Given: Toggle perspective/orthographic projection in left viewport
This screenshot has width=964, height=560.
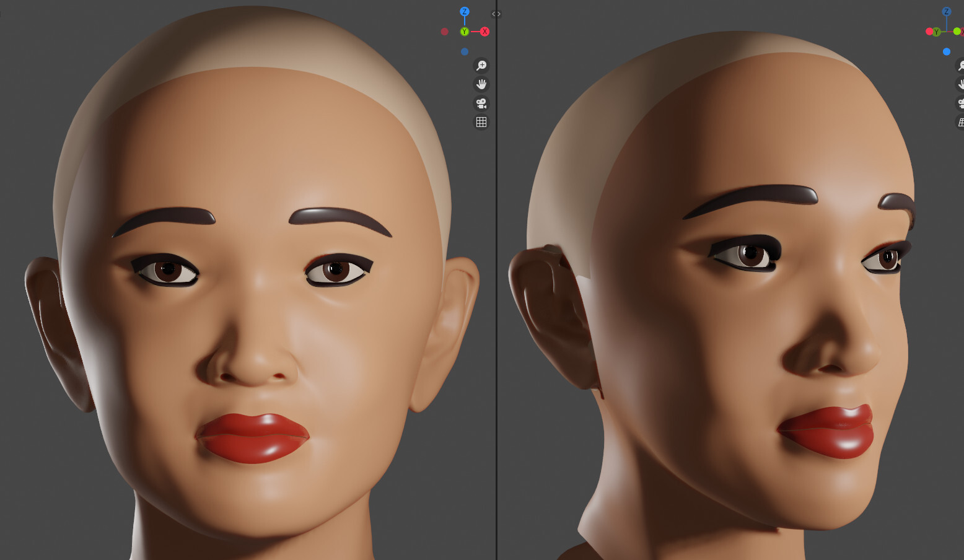Looking at the screenshot, I should pyautogui.click(x=481, y=122).
